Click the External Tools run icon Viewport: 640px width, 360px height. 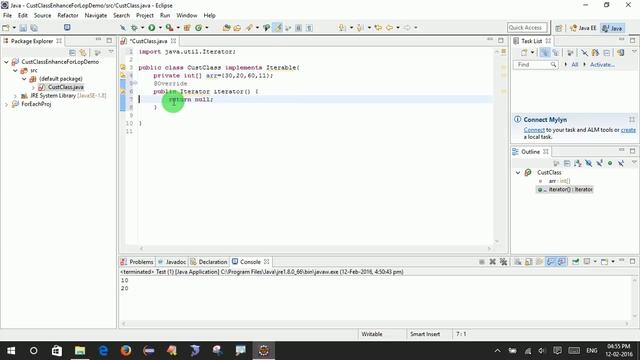[x=169, y=28]
